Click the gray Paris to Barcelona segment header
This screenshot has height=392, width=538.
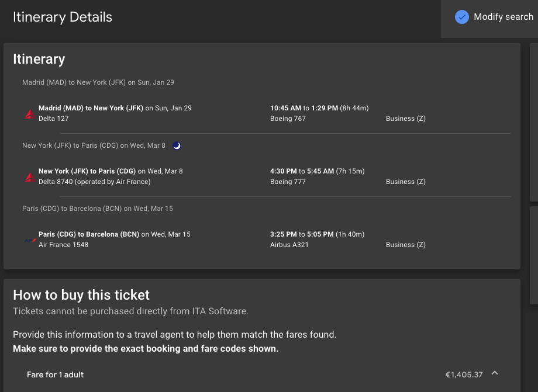(x=98, y=209)
